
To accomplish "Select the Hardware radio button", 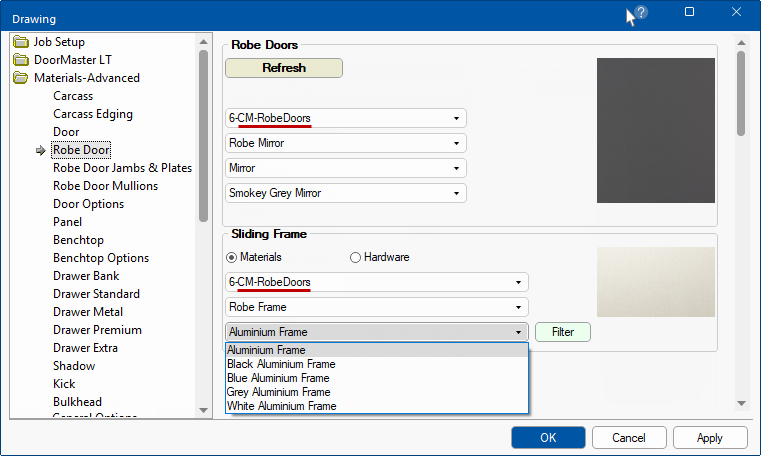I will pyautogui.click(x=355, y=257).
